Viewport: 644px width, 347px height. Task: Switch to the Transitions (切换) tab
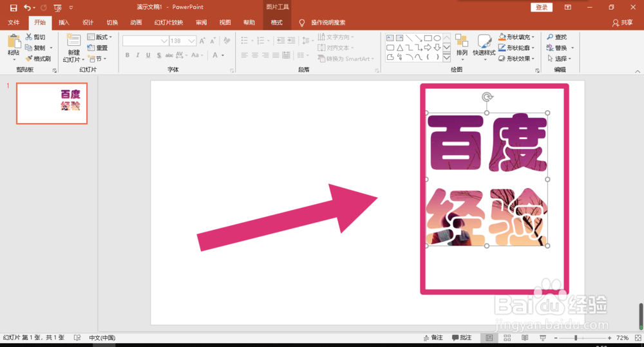click(112, 23)
